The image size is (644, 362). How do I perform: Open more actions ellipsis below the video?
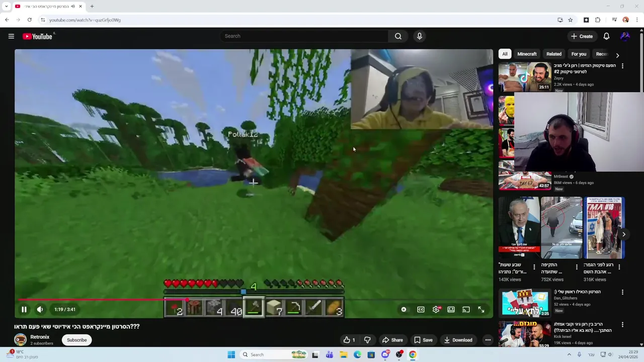(x=488, y=340)
